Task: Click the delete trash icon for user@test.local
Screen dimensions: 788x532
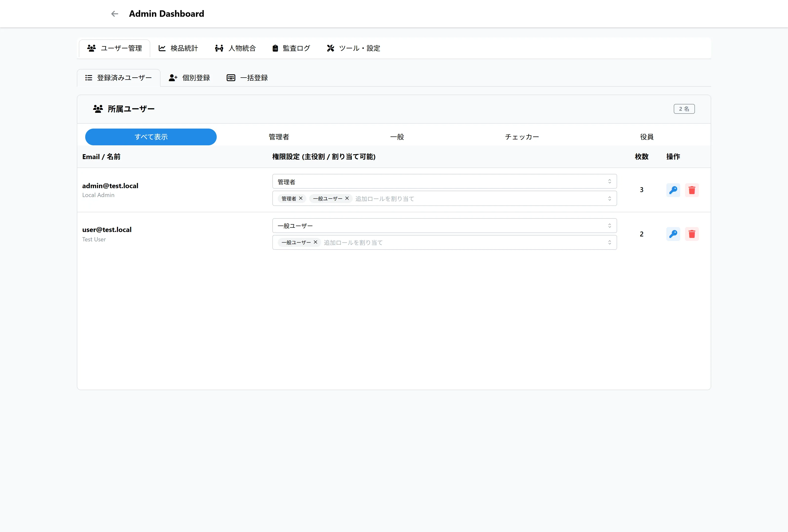Action: [x=692, y=234]
